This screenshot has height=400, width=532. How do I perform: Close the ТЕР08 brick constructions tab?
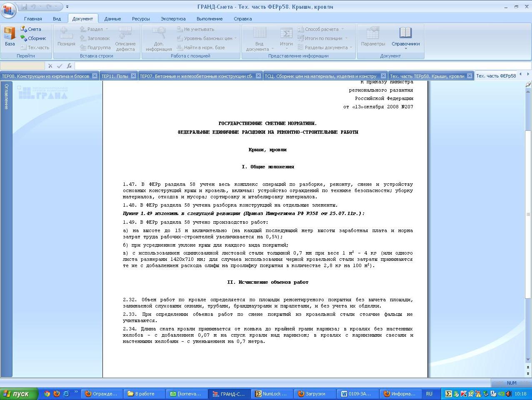[95, 76]
